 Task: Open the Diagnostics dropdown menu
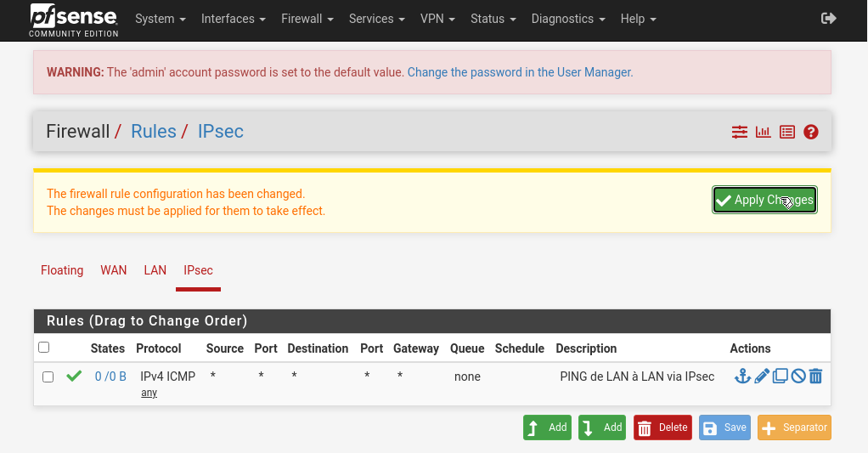(x=568, y=19)
